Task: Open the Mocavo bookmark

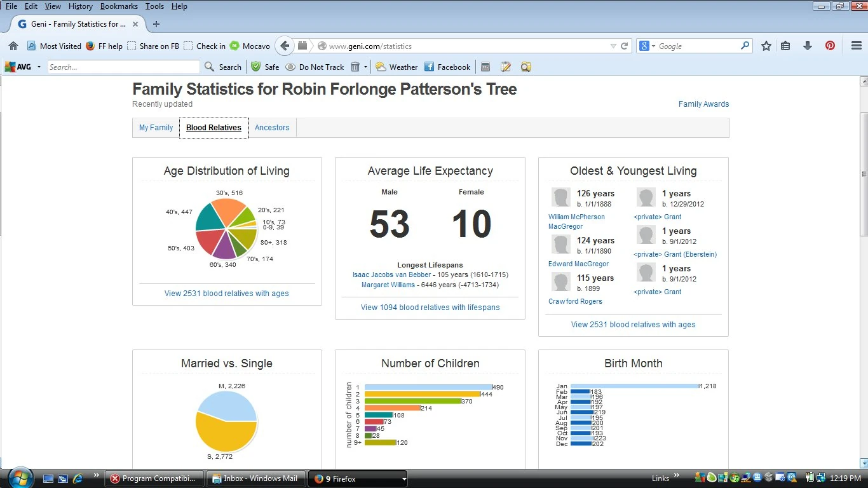Action: [x=250, y=46]
